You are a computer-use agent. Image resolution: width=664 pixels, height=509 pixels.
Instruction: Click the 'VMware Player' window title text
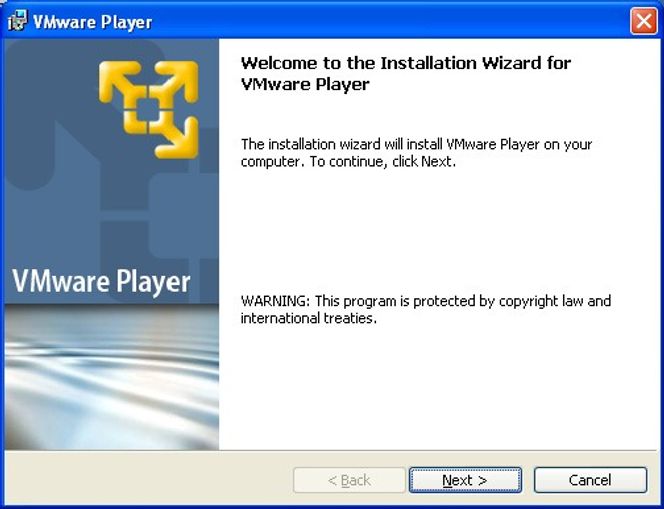[x=92, y=22]
